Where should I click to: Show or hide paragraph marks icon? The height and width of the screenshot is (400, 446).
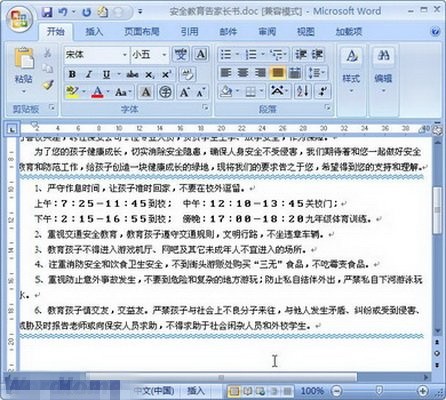click(x=322, y=91)
